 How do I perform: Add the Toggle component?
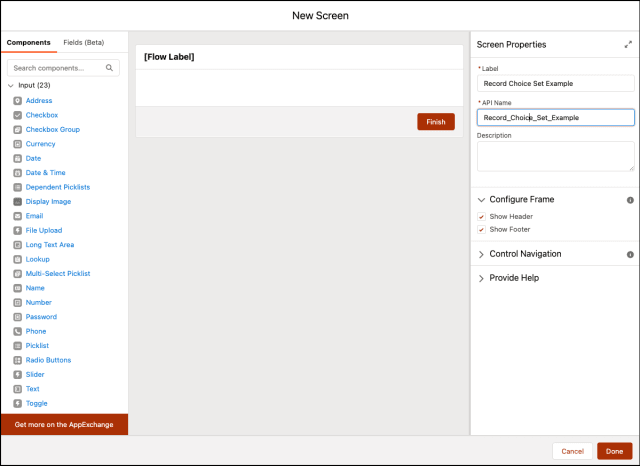pyautogui.click(x=36, y=404)
